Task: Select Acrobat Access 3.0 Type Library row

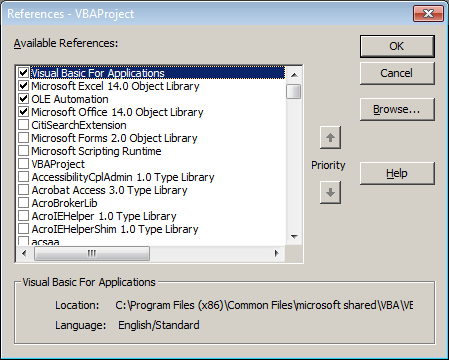Action: click(109, 190)
